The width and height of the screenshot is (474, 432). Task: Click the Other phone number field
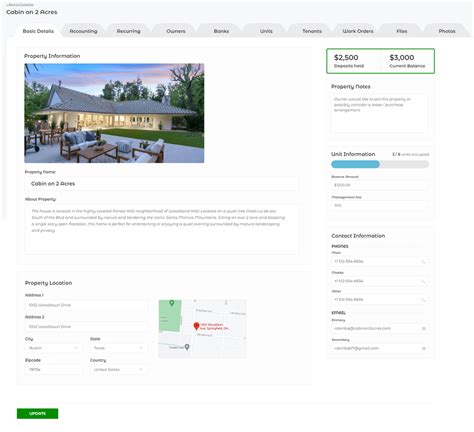pyautogui.click(x=380, y=300)
